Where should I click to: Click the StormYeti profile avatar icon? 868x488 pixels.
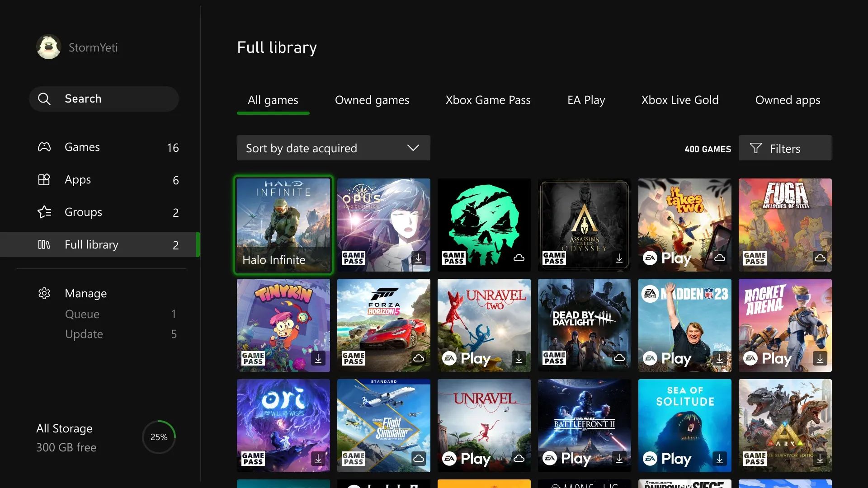(x=47, y=47)
